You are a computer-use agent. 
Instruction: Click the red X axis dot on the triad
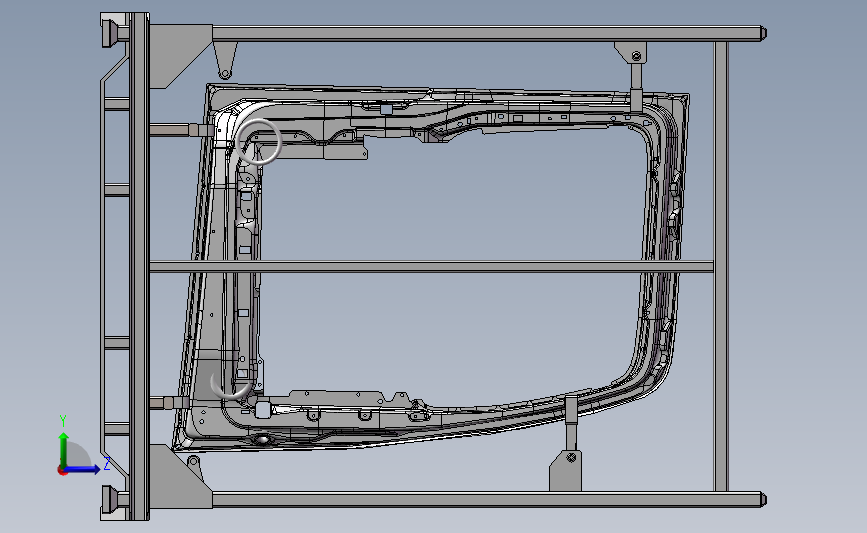pos(62,471)
